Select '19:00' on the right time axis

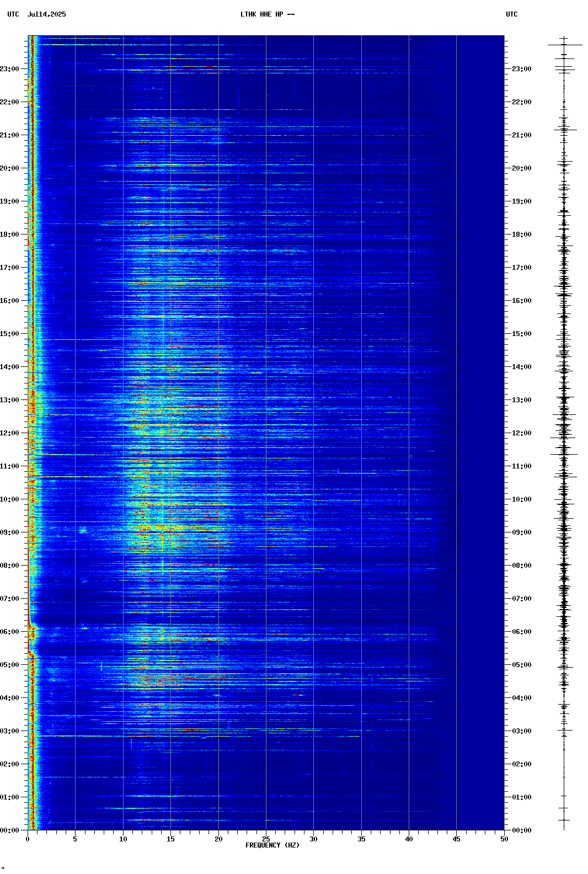[522, 201]
